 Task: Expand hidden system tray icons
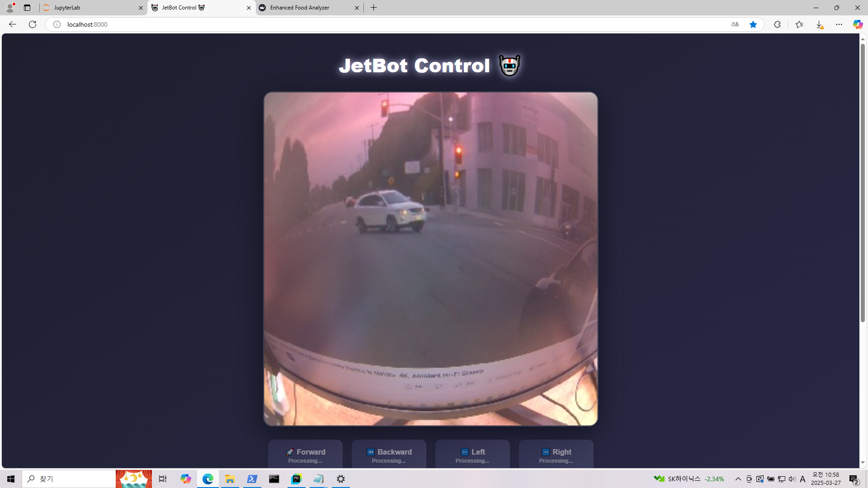coord(738,479)
